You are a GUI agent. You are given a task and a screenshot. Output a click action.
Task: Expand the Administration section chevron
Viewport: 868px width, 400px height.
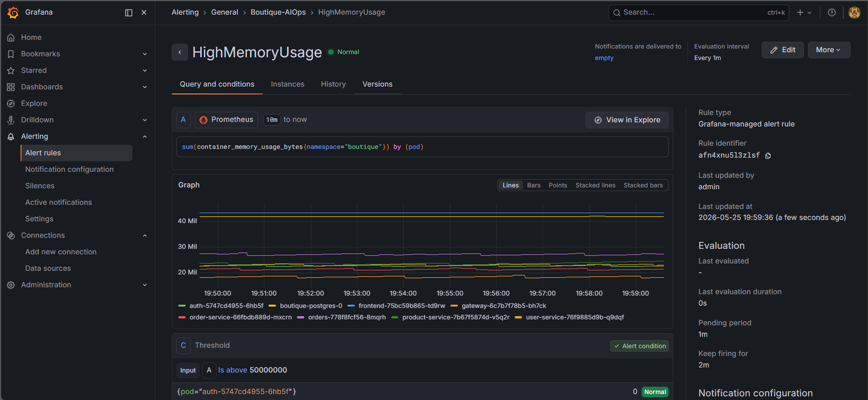point(145,285)
